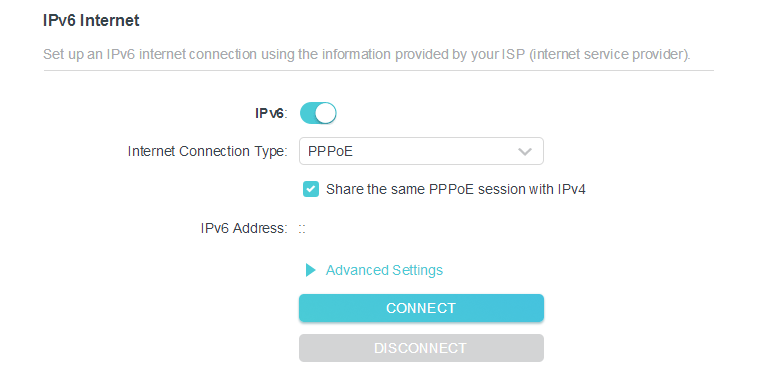Click the white checkmark icon in the teal checkbox
The height and width of the screenshot is (379, 777).
tap(311, 189)
